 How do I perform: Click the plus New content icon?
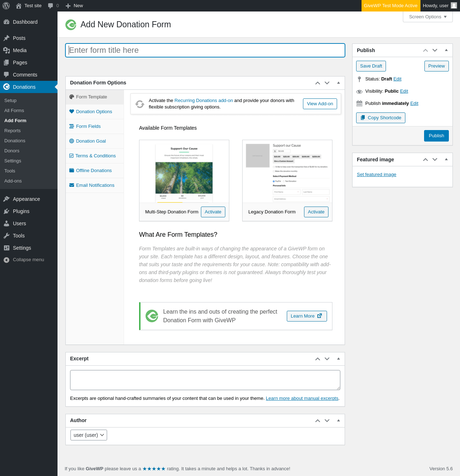(x=68, y=6)
